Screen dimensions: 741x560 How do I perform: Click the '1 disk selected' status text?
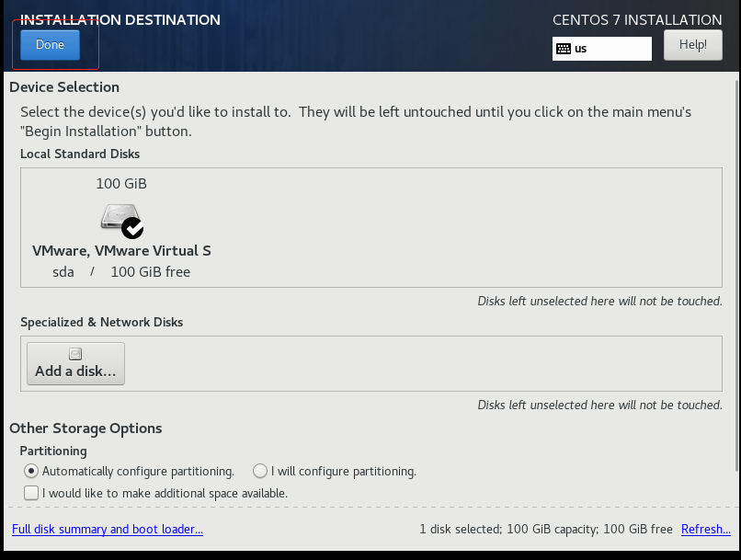[545, 530]
